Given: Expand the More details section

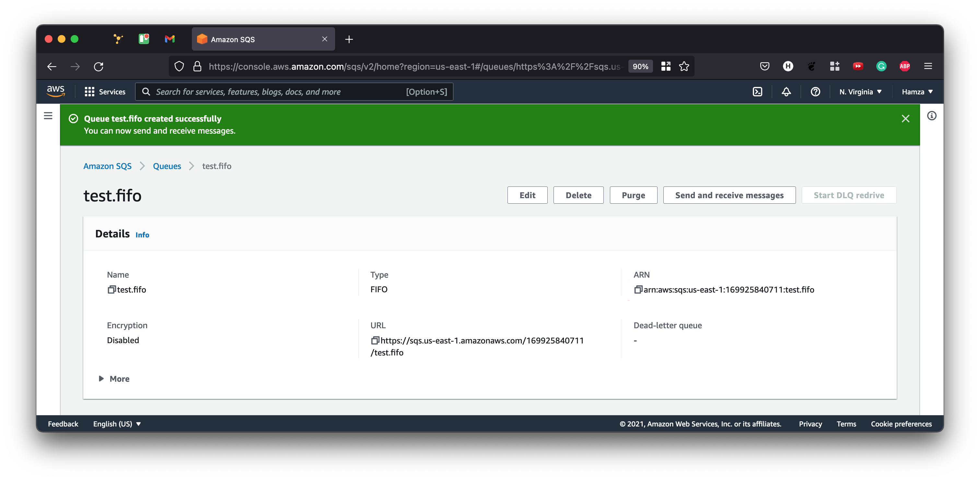Looking at the screenshot, I should (x=114, y=379).
